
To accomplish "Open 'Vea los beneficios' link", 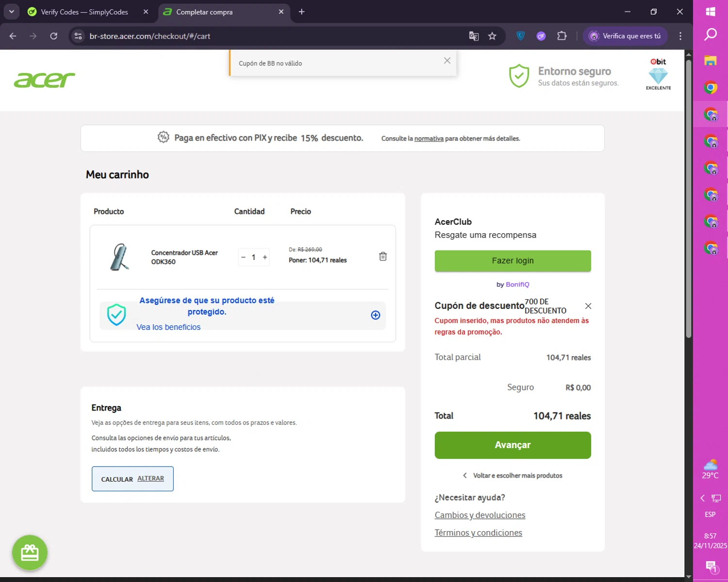I will coord(168,327).
